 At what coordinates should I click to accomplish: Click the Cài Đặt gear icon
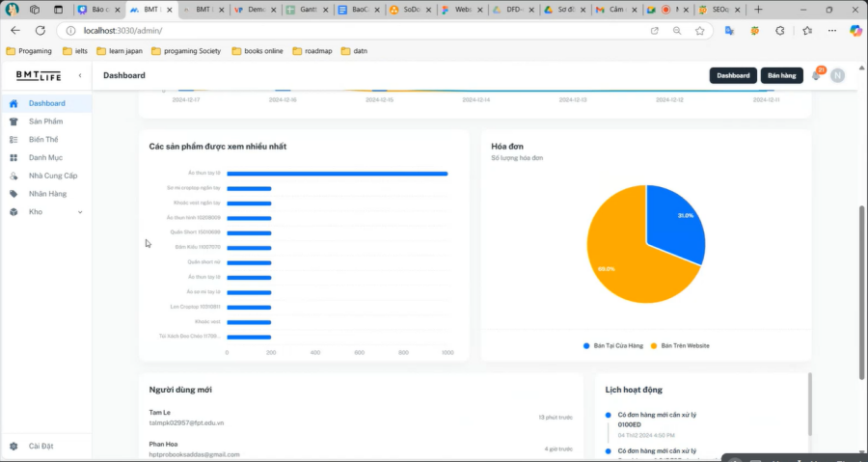14,446
